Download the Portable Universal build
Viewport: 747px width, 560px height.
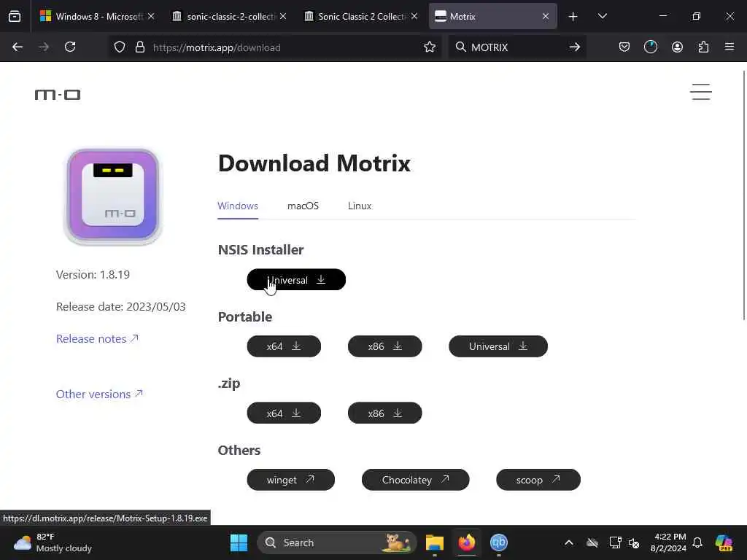click(498, 346)
